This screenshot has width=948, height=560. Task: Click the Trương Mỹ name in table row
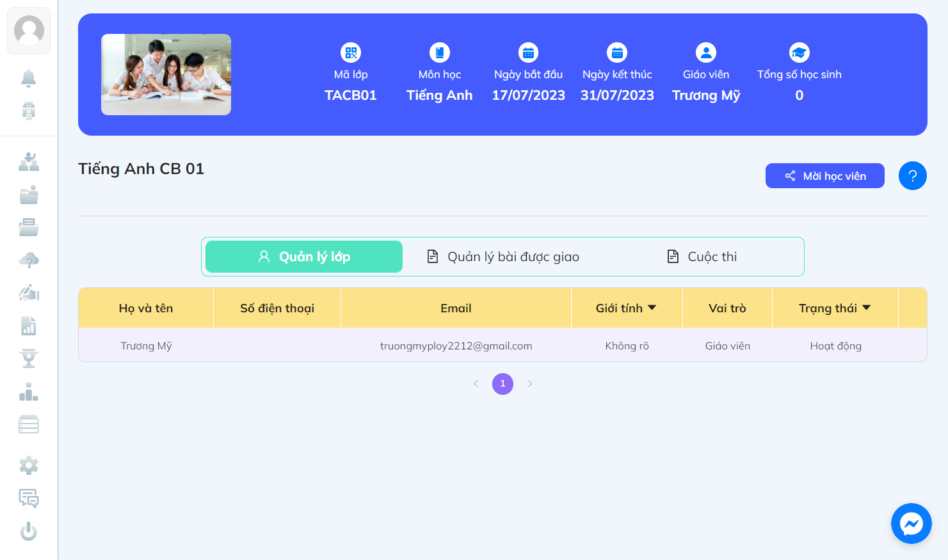(x=147, y=346)
